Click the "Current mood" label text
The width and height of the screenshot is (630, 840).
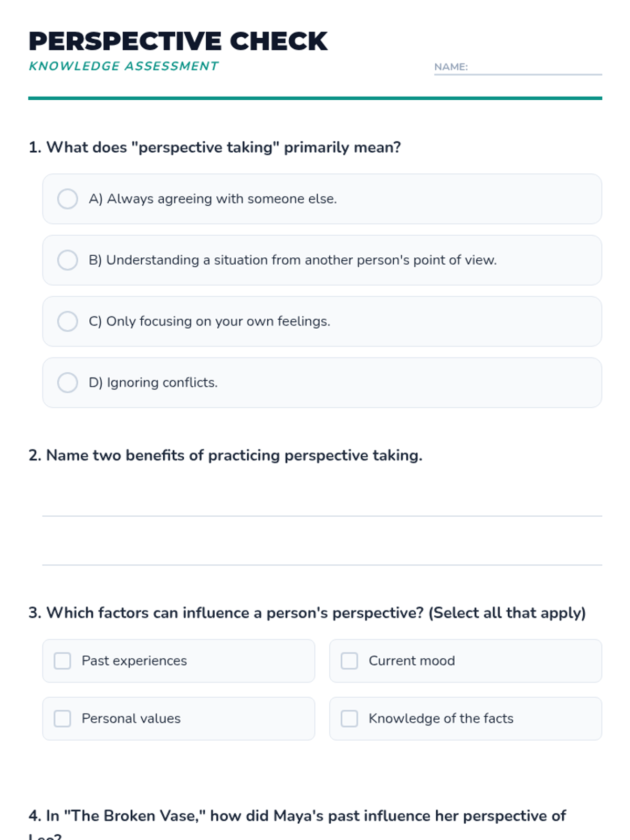pos(412,661)
